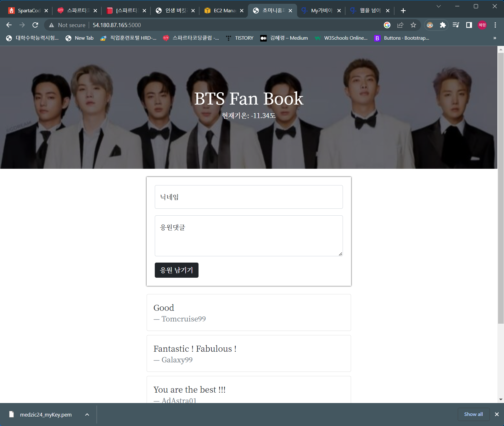Reload the current page
Image resolution: width=504 pixels, height=426 pixels.
(35, 25)
